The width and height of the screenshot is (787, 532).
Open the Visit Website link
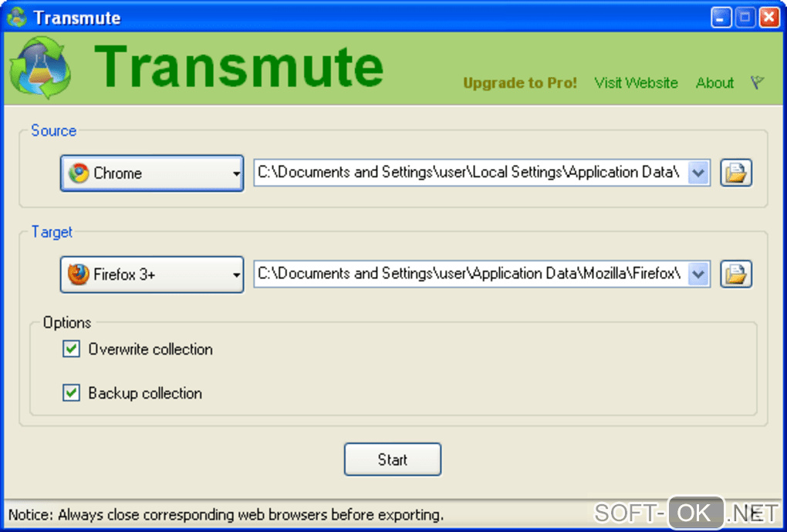pyautogui.click(x=636, y=82)
